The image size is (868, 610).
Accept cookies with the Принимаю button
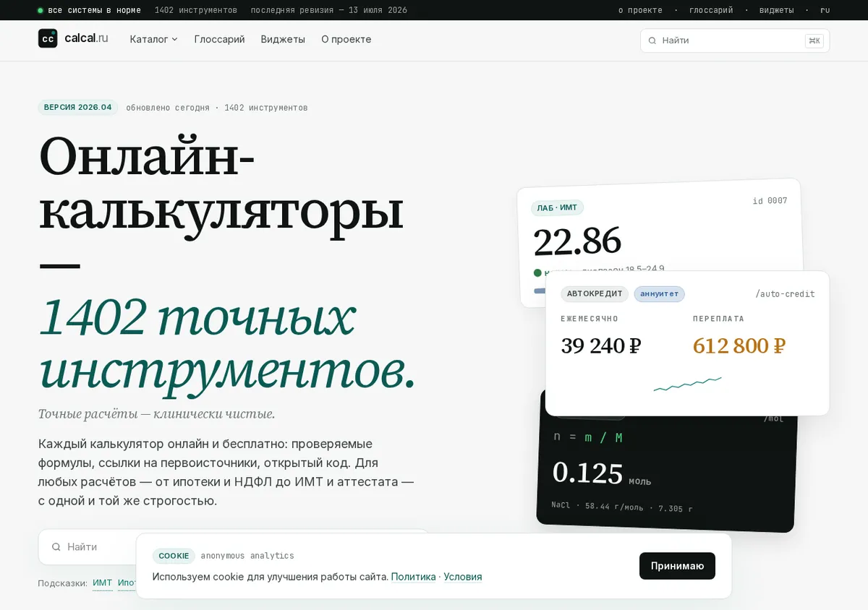coord(677,566)
